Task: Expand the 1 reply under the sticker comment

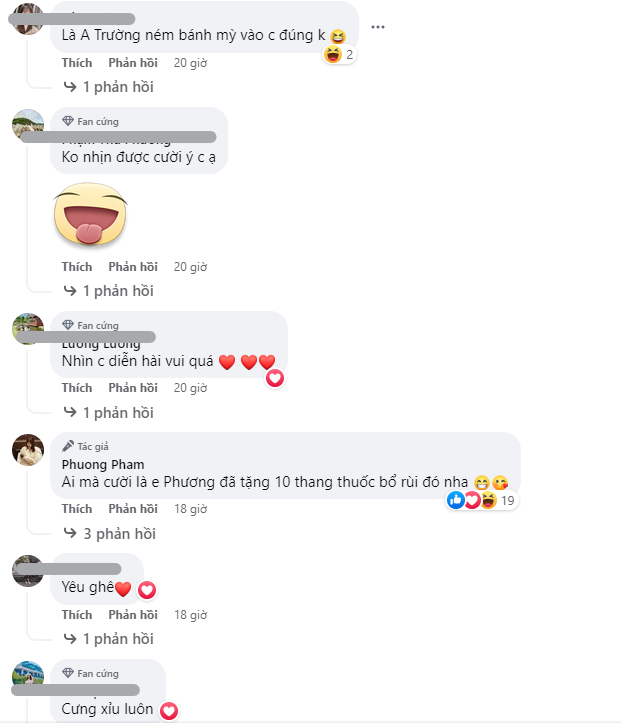Action: coord(109,291)
